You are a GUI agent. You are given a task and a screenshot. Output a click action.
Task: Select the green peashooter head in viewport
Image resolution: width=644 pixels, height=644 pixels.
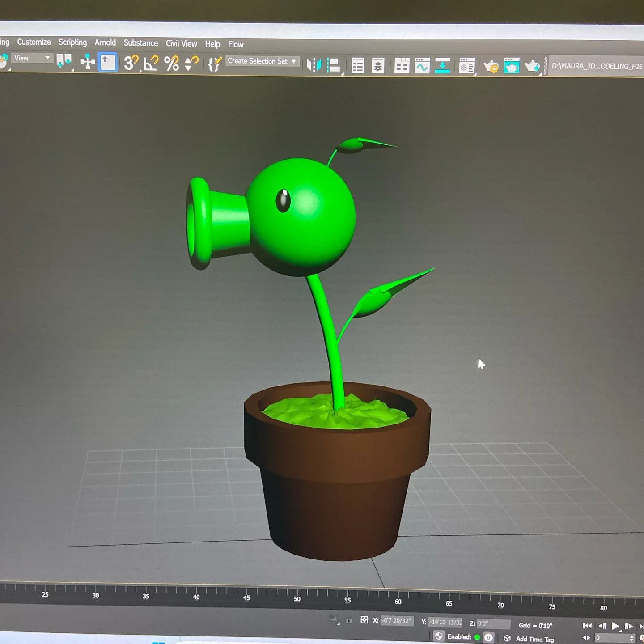tap(301, 217)
